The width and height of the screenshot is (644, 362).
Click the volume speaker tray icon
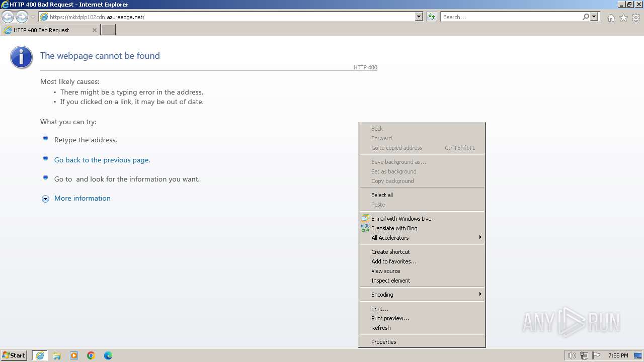[572, 355]
